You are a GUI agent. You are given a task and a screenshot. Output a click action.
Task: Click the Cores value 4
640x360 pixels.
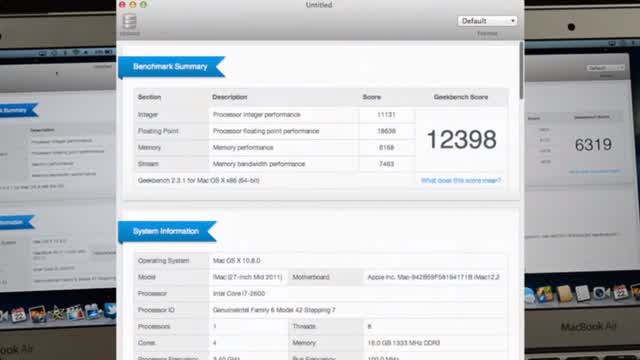pos(215,343)
